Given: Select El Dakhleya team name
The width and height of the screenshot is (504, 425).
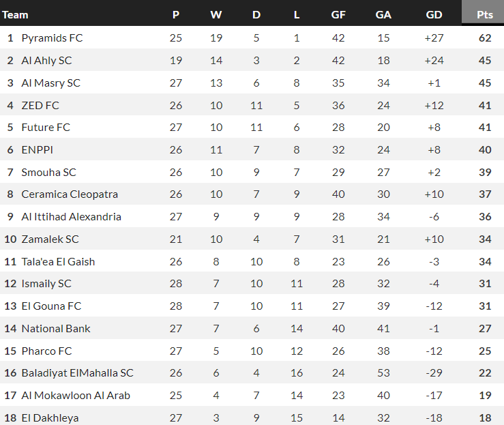Looking at the screenshot, I should [x=50, y=417].
